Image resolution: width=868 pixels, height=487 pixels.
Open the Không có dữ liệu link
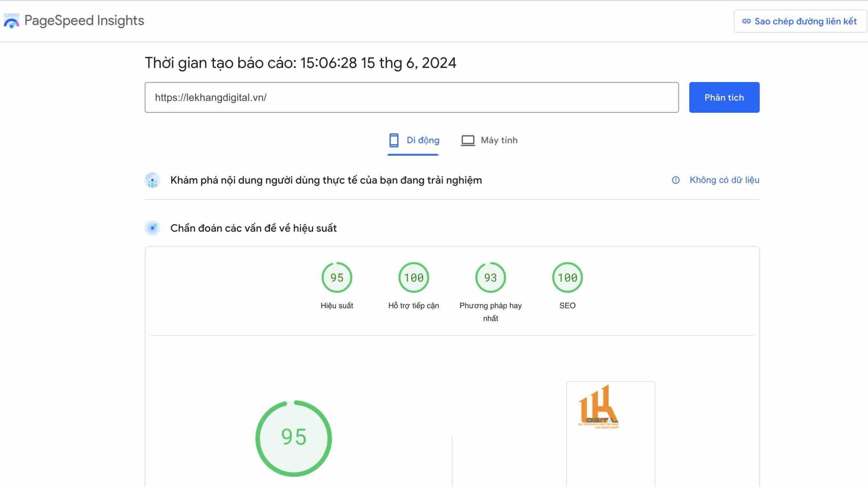tap(724, 180)
